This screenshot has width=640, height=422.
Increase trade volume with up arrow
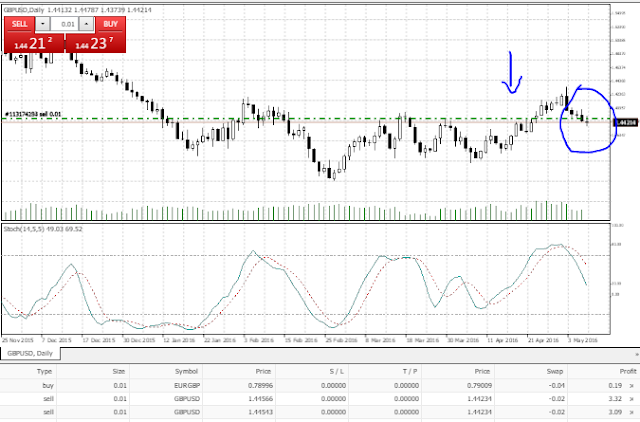tap(86, 24)
